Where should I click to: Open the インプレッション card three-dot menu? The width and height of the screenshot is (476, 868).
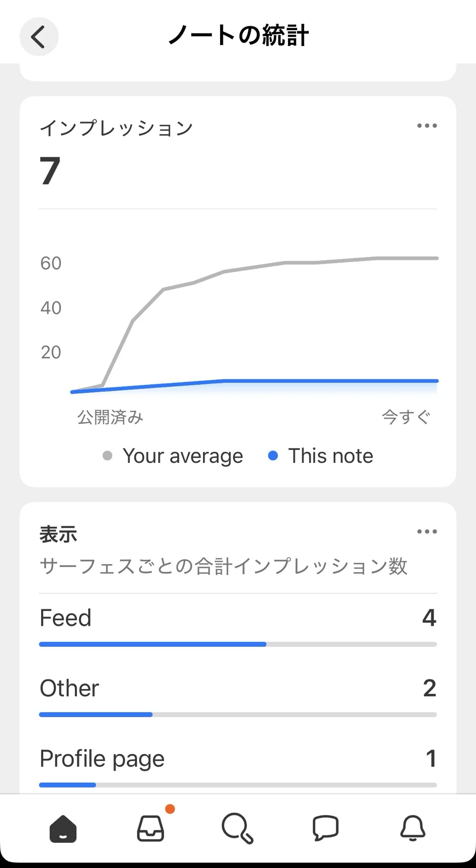[x=427, y=126]
